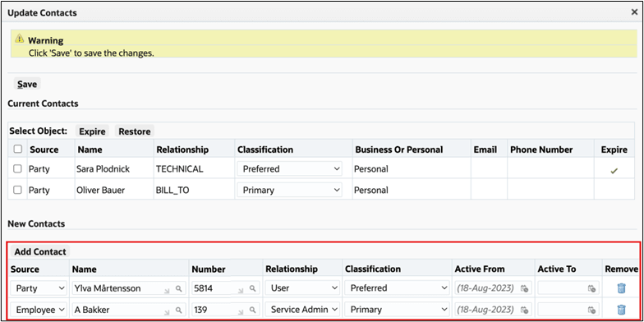This screenshot has width=644, height=322.
Task: Open Source dropdown showing Party in New Contacts
Action: pyautogui.click(x=39, y=288)
